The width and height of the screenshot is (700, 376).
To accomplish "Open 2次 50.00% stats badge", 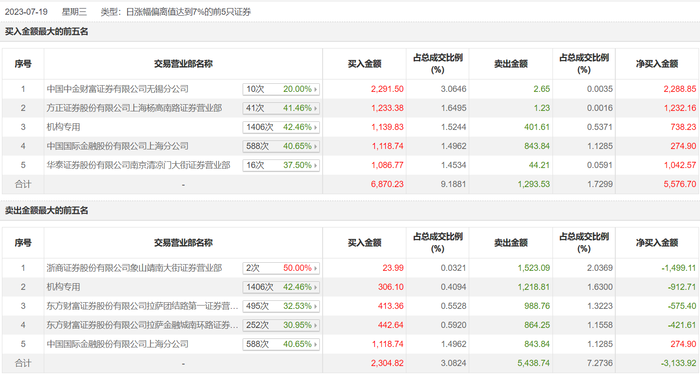I will point(281,268).
